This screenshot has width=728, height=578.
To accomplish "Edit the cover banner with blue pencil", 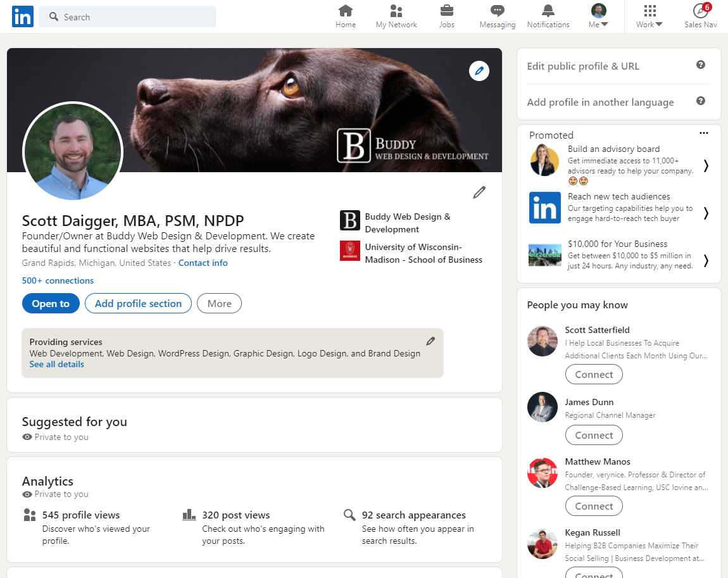I will pyautogui.click(x=479, y=71).
